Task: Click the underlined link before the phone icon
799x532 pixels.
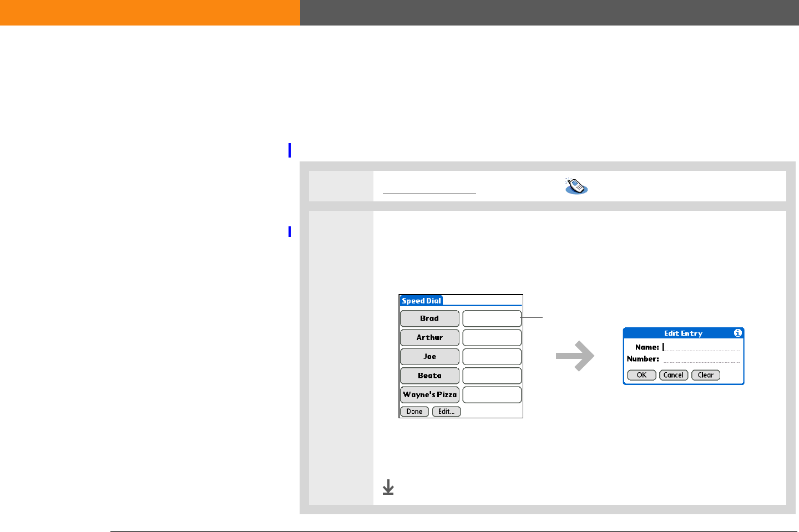Action: tap(429, 189)
